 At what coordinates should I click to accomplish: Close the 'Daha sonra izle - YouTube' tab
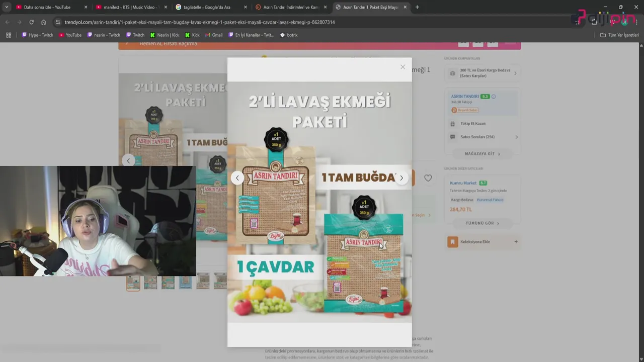coord(86,7)
